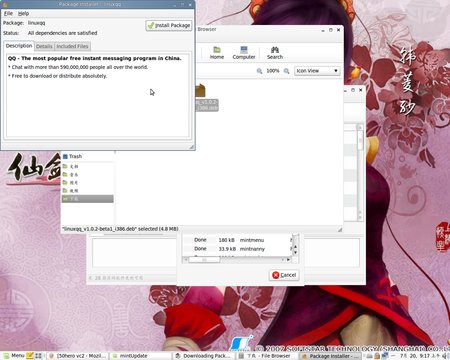The width and height of the screenshot is (450, 360).
Task: Click the download list scroll down arrow
Action: click(x=295, y=252)
